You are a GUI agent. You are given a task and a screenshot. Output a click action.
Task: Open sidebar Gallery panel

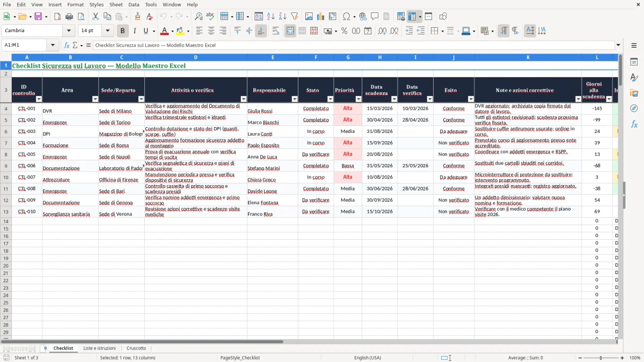pyautogui.click(x=634, y=93)
